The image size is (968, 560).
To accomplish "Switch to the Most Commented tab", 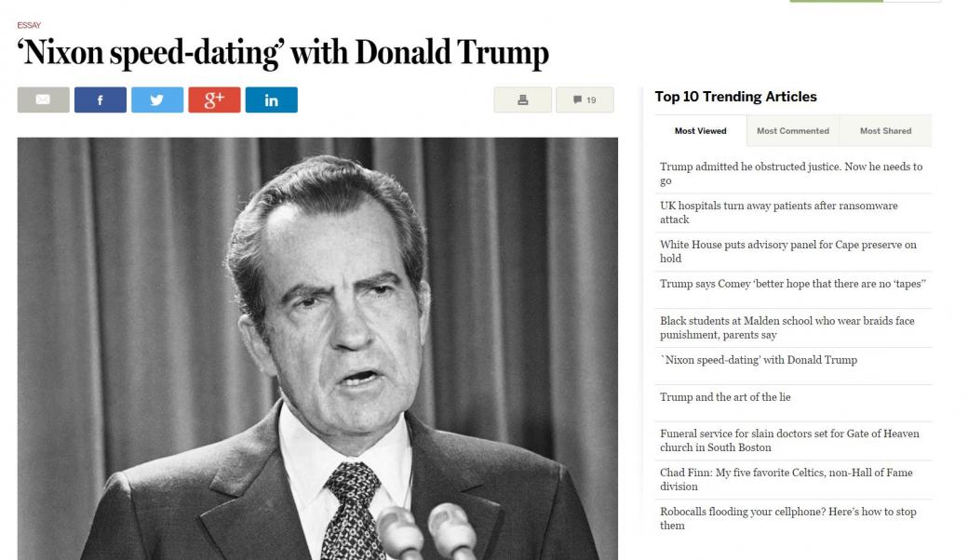I will coord(792,130).
